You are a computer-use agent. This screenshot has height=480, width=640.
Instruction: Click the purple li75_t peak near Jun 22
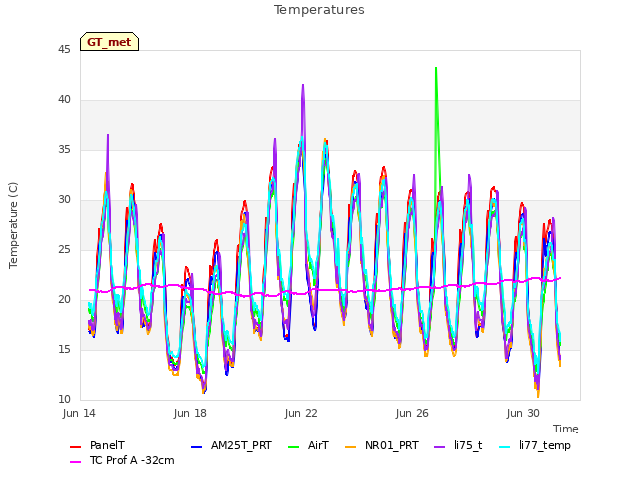[x=303, y=85]
